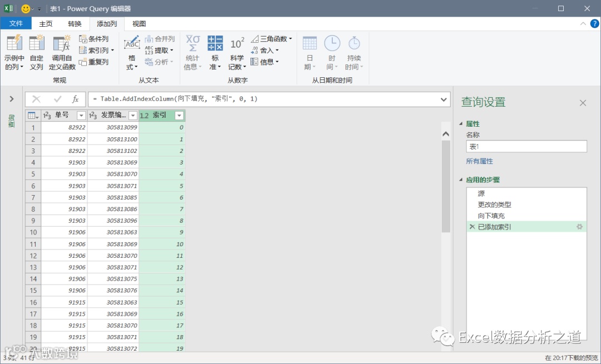Image resolution: width=601 pixels, height=364 pixels.
Task: Open table menu icon at grid corner
Action: coord(33,115)
